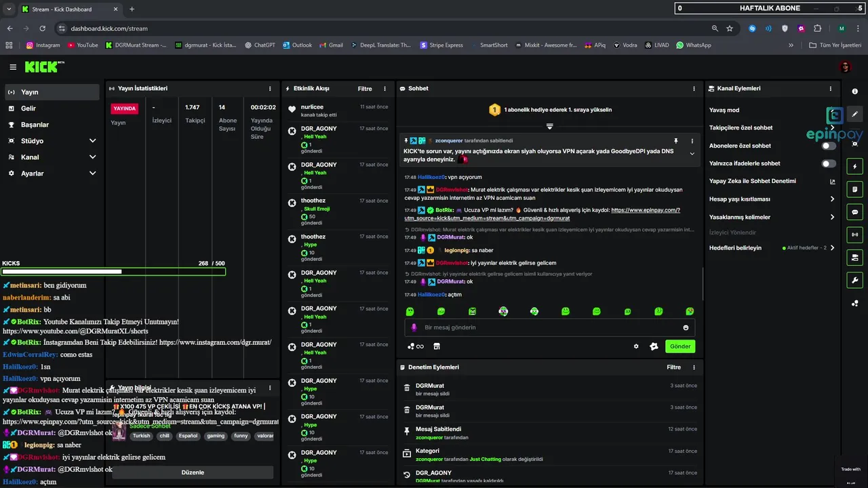The image size is (868, 488).
Task: Open three-dot menu of Sohbet panel
Action: [694, 89]
